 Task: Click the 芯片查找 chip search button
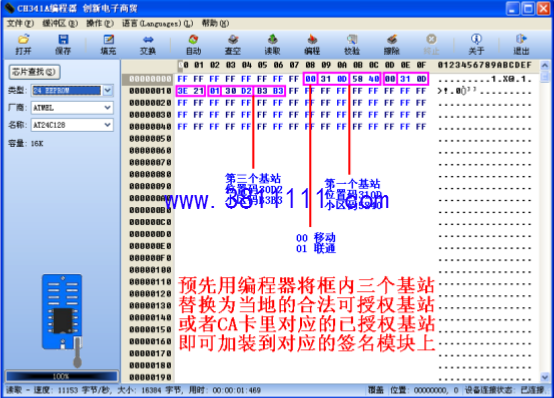pos(34,72)
